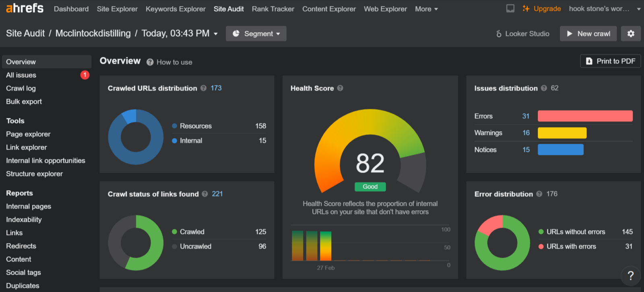Click the Error distribution donut chart
644x292 pixels.
(502, 243)
